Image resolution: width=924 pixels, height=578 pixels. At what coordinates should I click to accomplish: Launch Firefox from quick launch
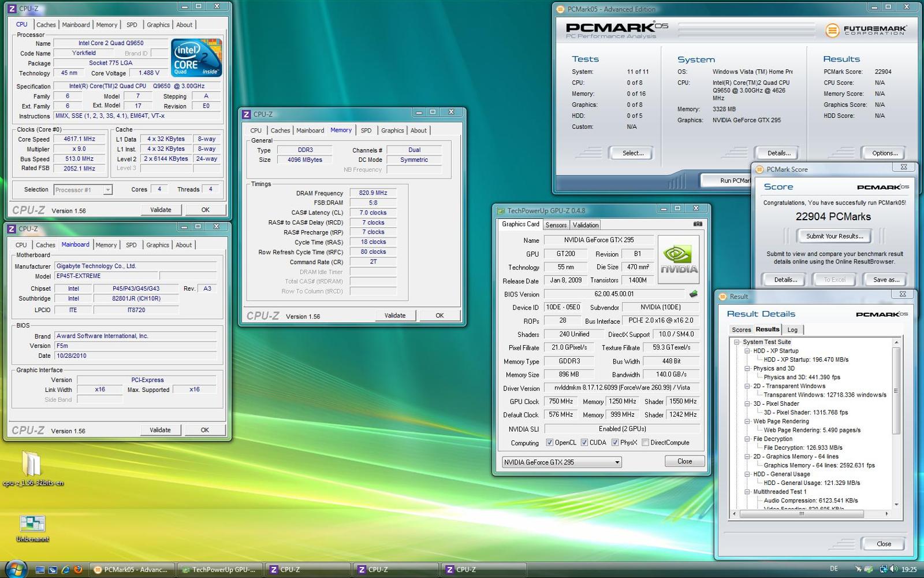coord(78,569)
